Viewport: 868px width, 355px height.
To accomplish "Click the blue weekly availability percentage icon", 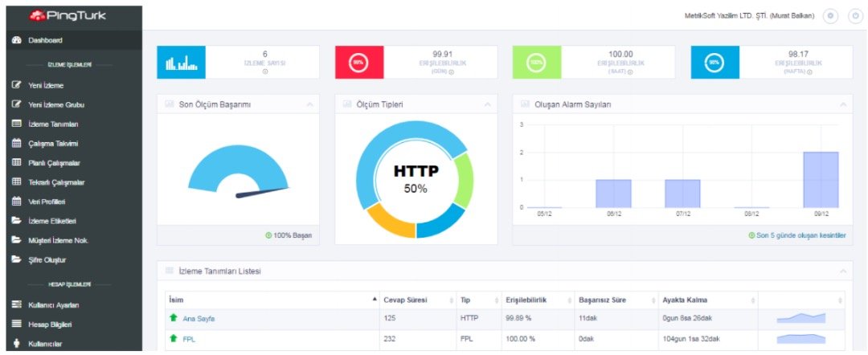I will click(714, 63).
